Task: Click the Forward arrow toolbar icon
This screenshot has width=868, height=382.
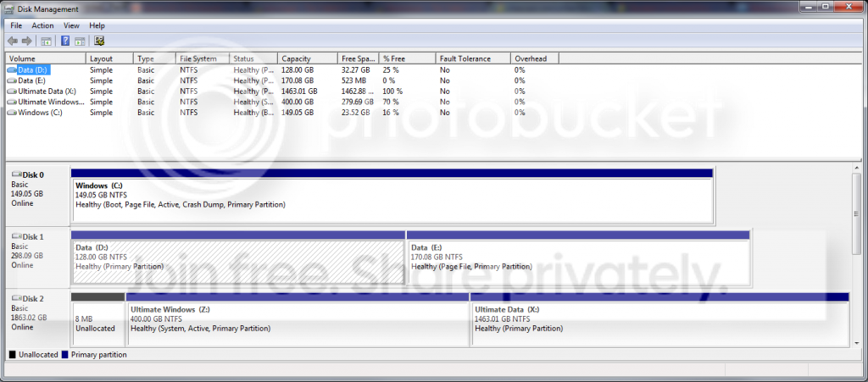Action: coord(26,41)
